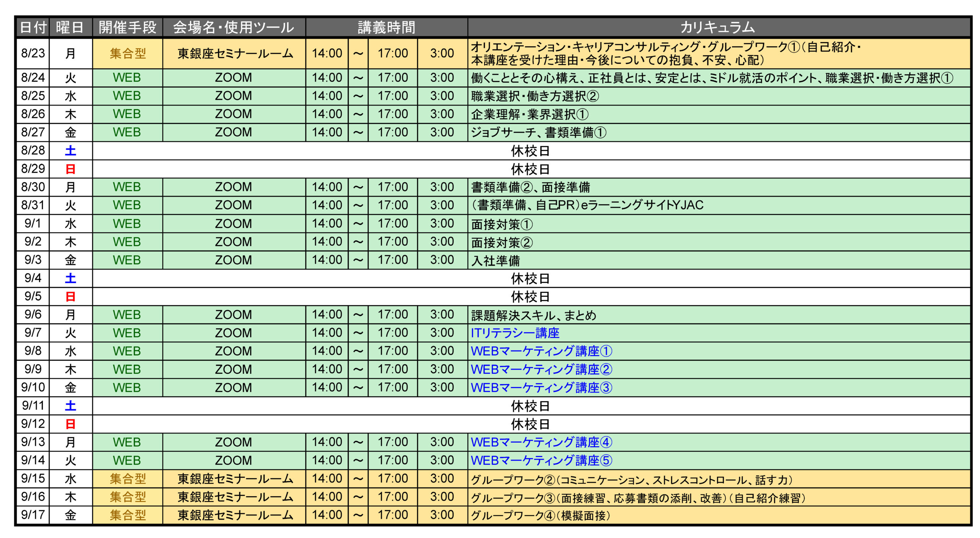Click 書類準備②、面接準備 cell
This screenshot has width=980, height=538.
click(x=718, y=187)
